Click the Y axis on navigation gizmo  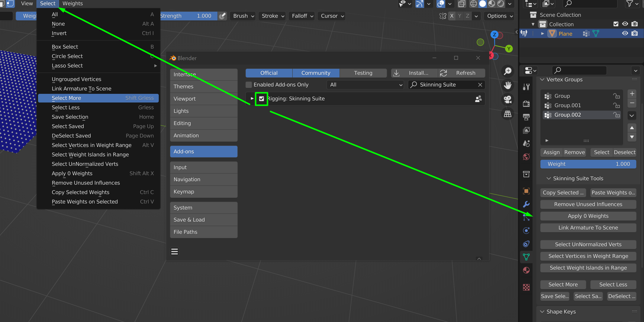pyautogui.click(x=508, y=49)
